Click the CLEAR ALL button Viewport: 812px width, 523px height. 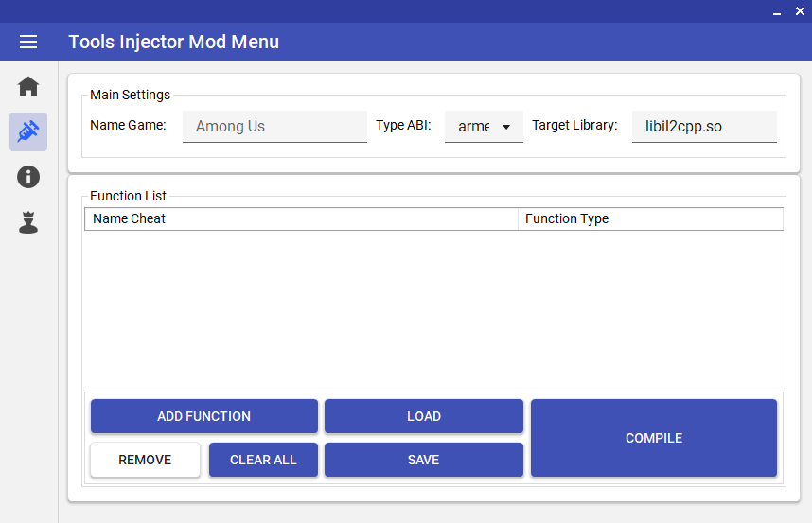(x=263, y=460)
